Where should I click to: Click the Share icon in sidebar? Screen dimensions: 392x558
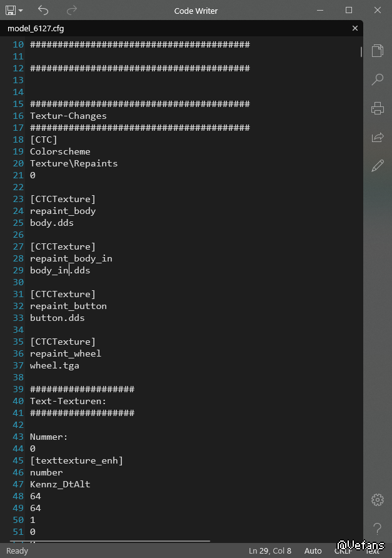(377, 137)
